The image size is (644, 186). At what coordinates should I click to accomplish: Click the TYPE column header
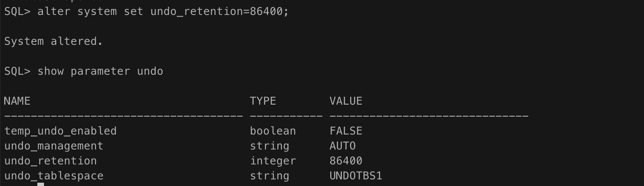(x=263, y=101)
